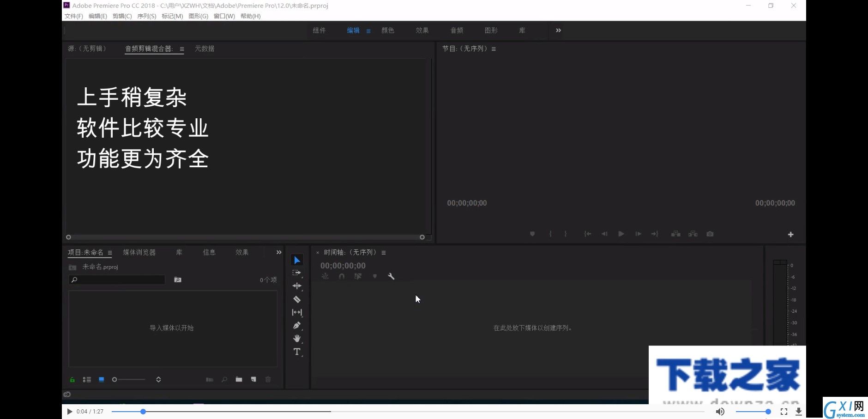
Task: Click Mark In brace button
Action: 550,234
